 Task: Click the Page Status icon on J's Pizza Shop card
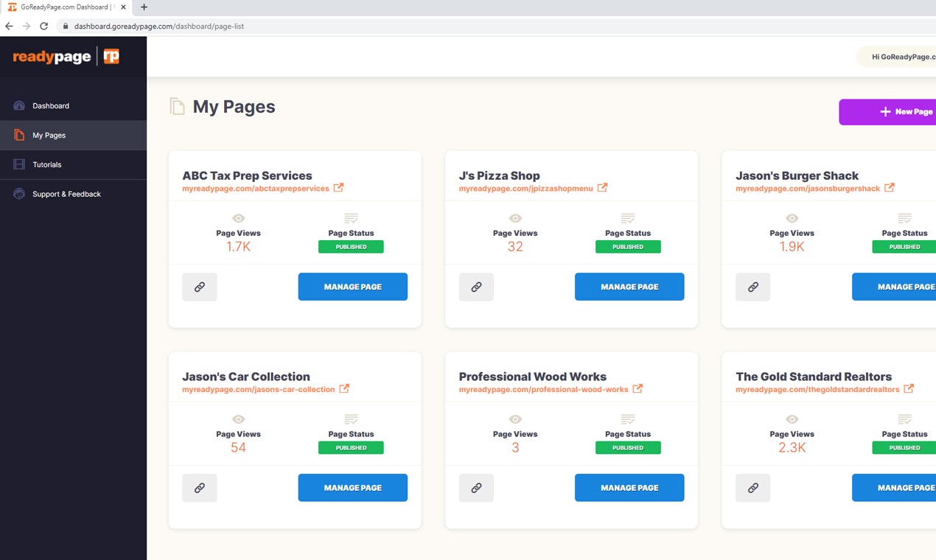click(x=627, y=218)
